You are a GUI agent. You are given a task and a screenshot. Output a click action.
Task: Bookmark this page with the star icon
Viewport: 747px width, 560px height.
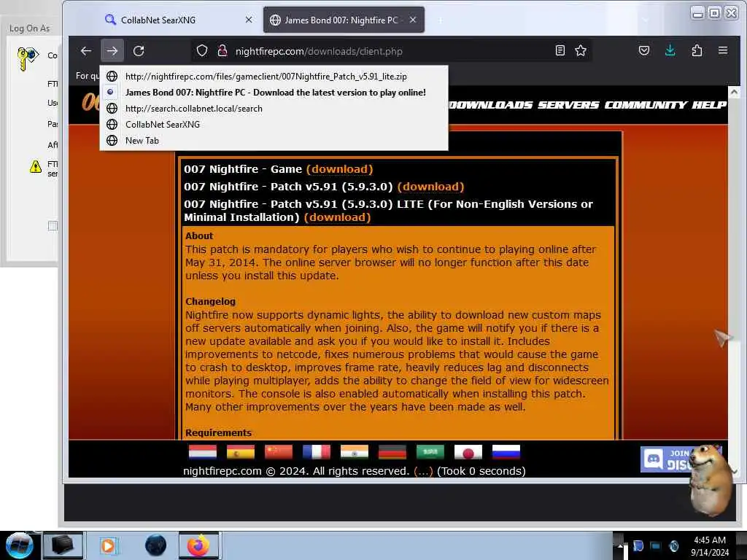580,50
